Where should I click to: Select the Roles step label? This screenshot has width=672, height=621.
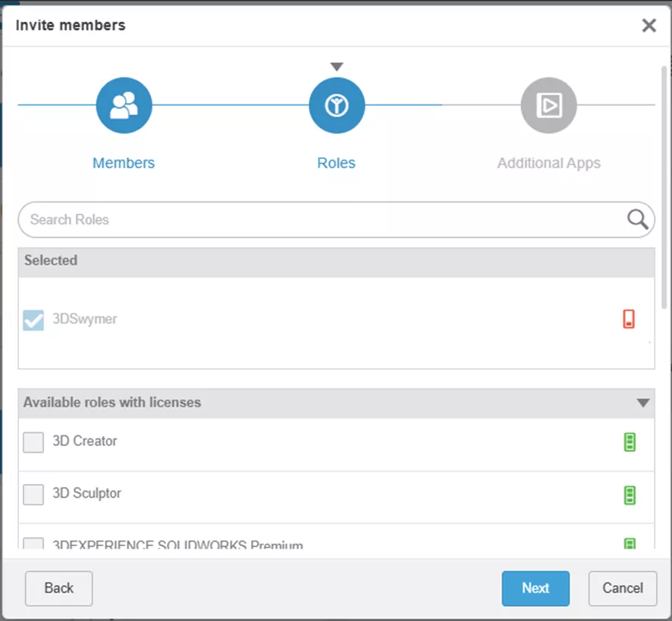pyautogui.click(x=337, y=163)
